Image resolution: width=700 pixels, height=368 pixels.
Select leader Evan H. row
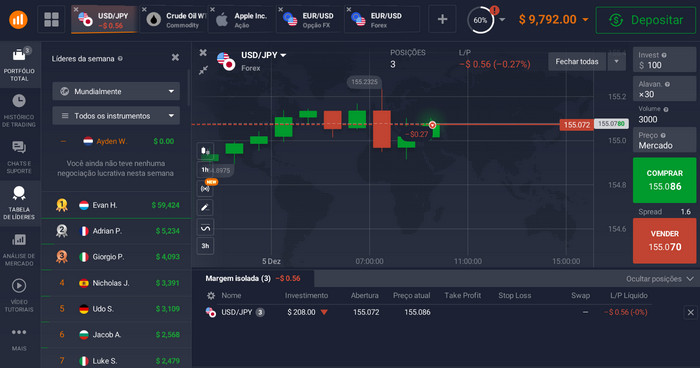tap(116, 205)
